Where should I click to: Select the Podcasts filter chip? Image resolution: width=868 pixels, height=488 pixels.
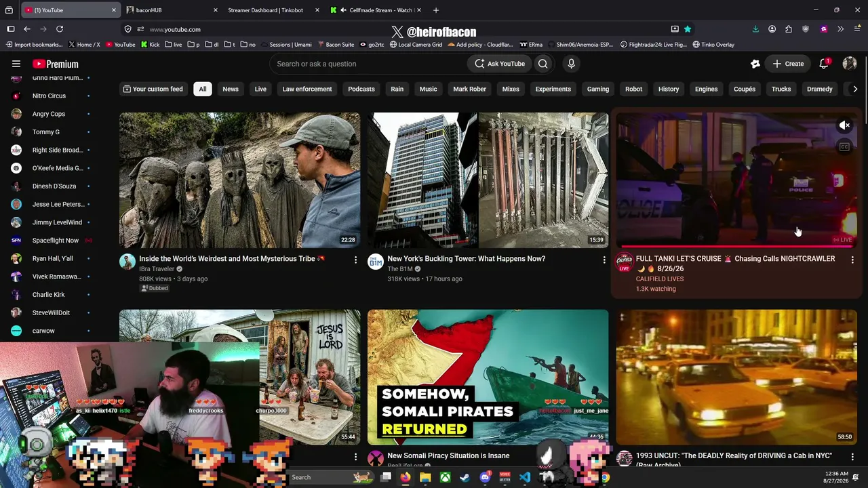pyautogui.click(x=361, y=89)
